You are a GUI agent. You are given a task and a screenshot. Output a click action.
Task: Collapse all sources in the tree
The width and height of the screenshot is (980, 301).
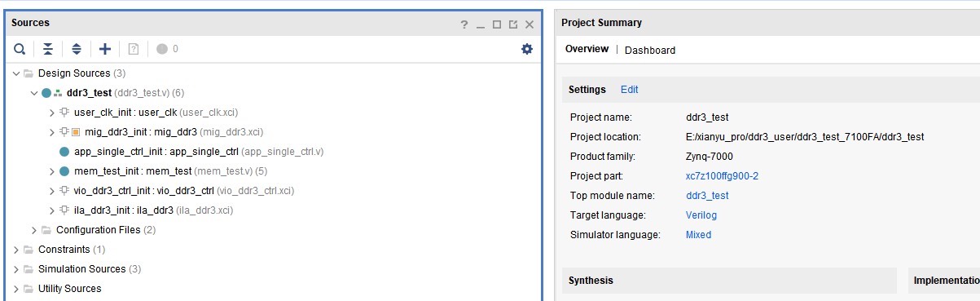click(48, 49)
